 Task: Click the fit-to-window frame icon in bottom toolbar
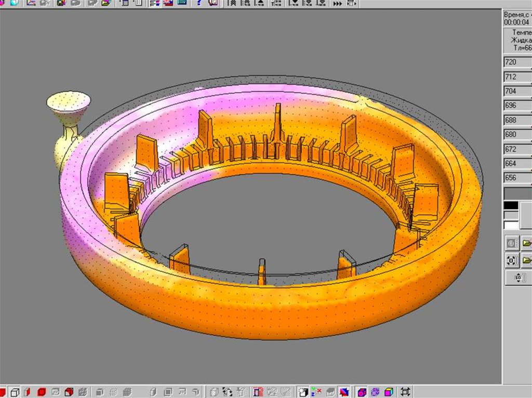[406, 392]
